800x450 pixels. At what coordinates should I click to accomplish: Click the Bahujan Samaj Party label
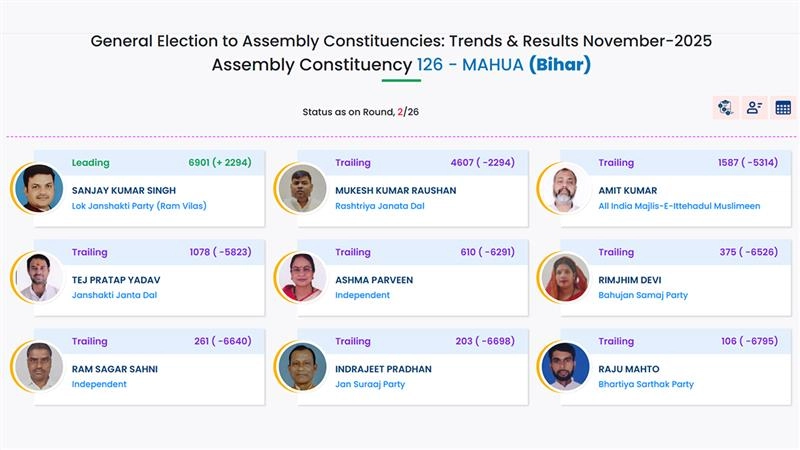click(643, 295)
